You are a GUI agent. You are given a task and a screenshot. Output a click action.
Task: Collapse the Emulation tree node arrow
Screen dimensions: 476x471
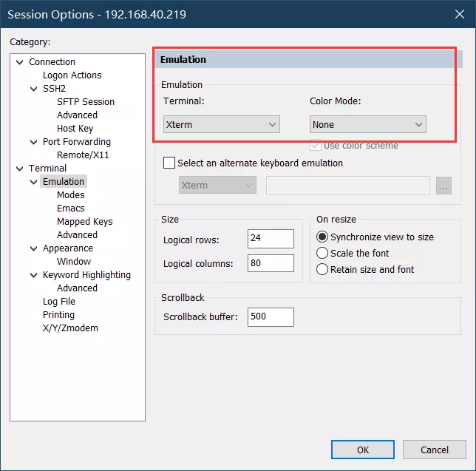tap(34, 182)
